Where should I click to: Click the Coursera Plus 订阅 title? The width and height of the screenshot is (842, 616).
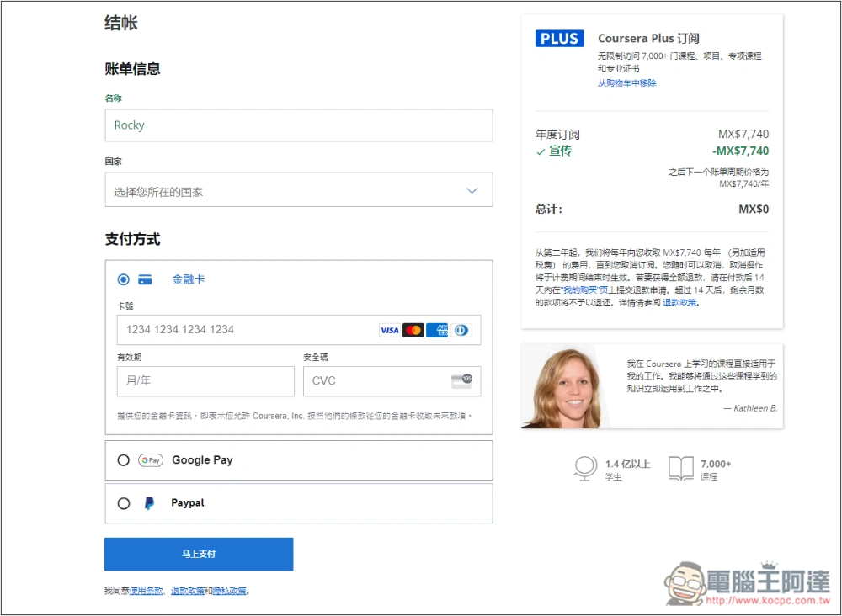pos(648,39)
